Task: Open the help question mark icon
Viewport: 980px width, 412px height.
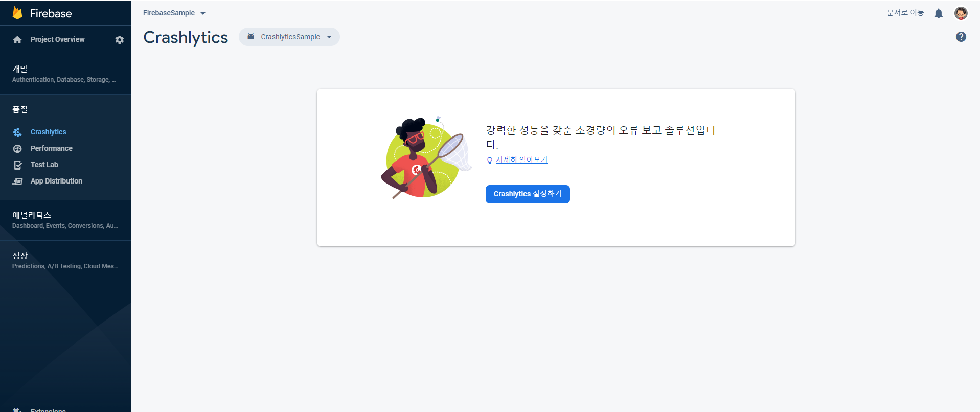Action: (961, 37)
